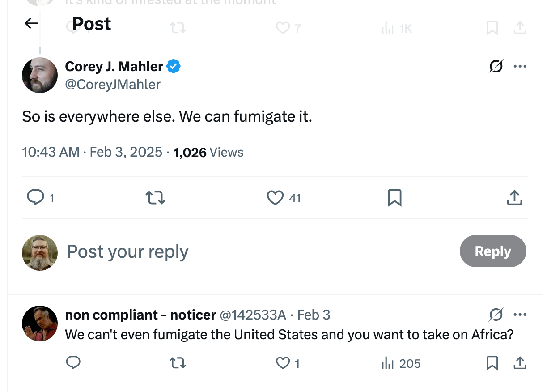Bookmark Corey J. Mahler's post
Viewport: 547px width, 392px height.
394,197
